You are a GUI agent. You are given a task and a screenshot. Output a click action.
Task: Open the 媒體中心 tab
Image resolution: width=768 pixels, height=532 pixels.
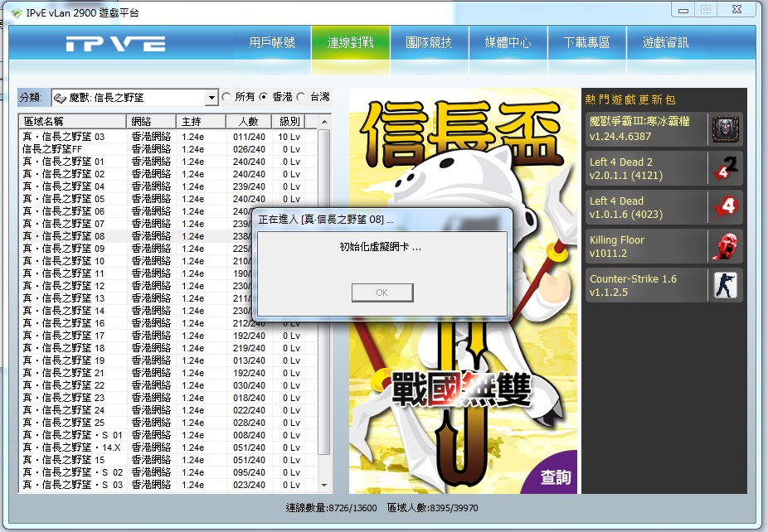pos(508,42)
